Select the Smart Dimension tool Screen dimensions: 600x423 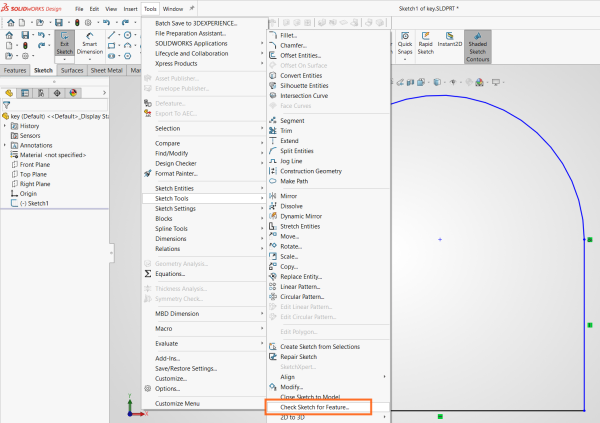pos(90,44)
